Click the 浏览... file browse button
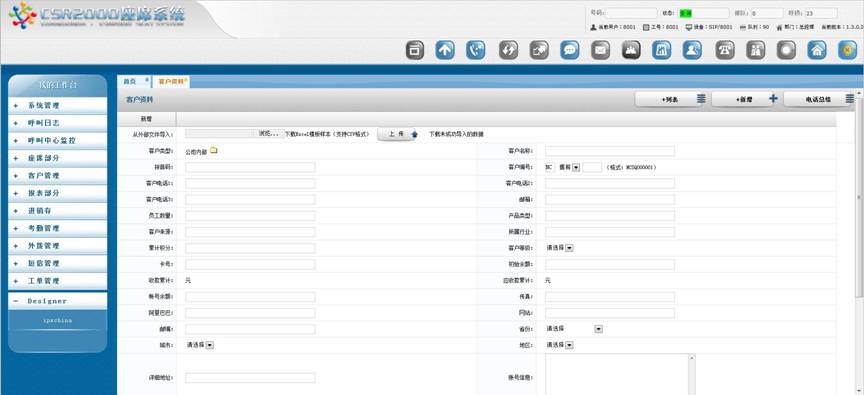The height and width of the screenshot is (395, 864). (270, 133)
